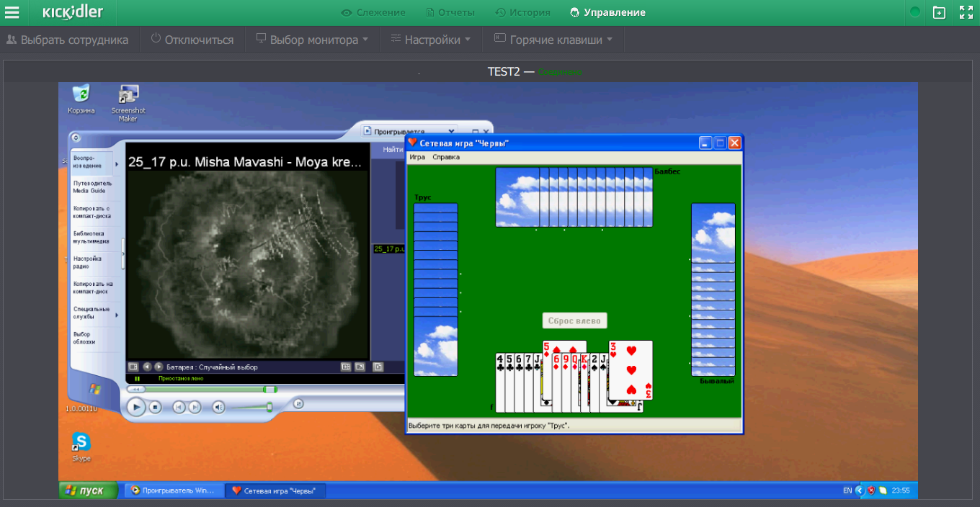Click the TEST2 connection title
Image resolution: width=980 pixels, height=507 pixels.
pos(504,71)
